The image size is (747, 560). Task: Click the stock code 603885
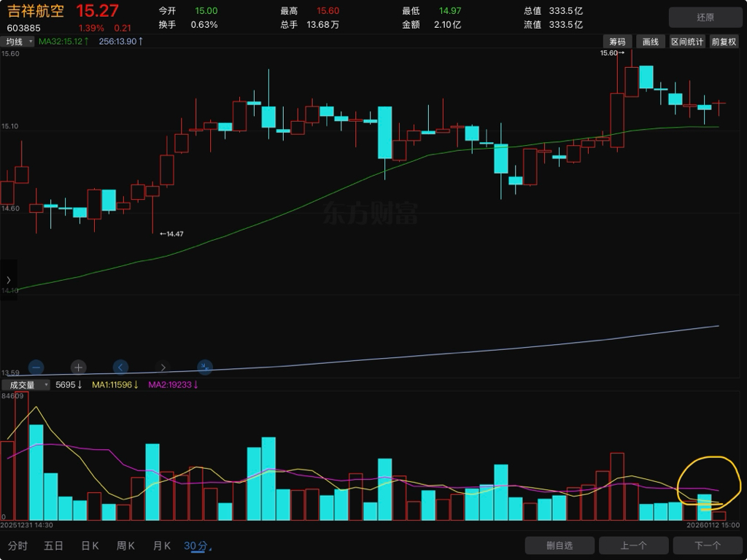[24, 28]
